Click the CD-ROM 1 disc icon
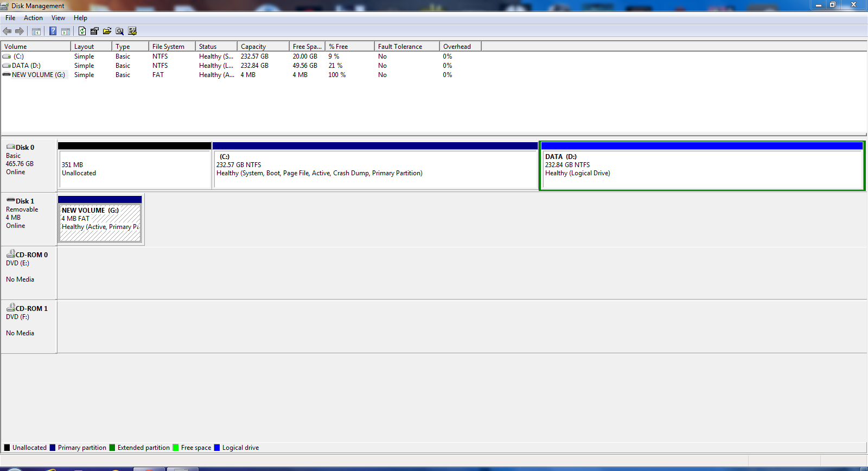868x471 pixels. pyautogui.click(x=10, y=307)
